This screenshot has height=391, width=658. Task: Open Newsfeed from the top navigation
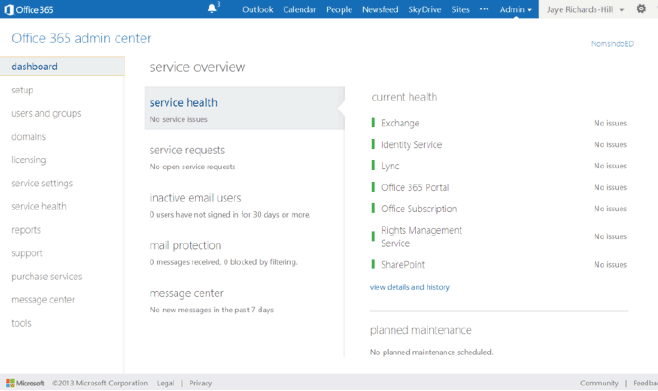click(380, 9)
